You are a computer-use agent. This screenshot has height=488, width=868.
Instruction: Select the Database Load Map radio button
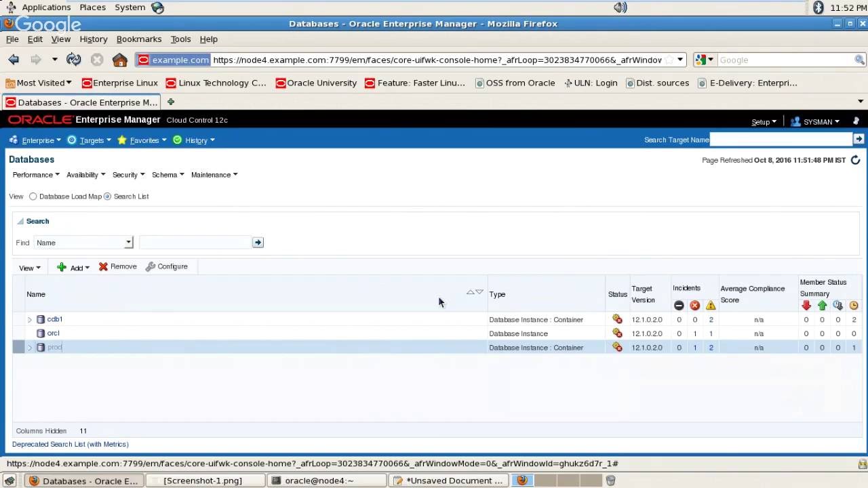[33, 197]
